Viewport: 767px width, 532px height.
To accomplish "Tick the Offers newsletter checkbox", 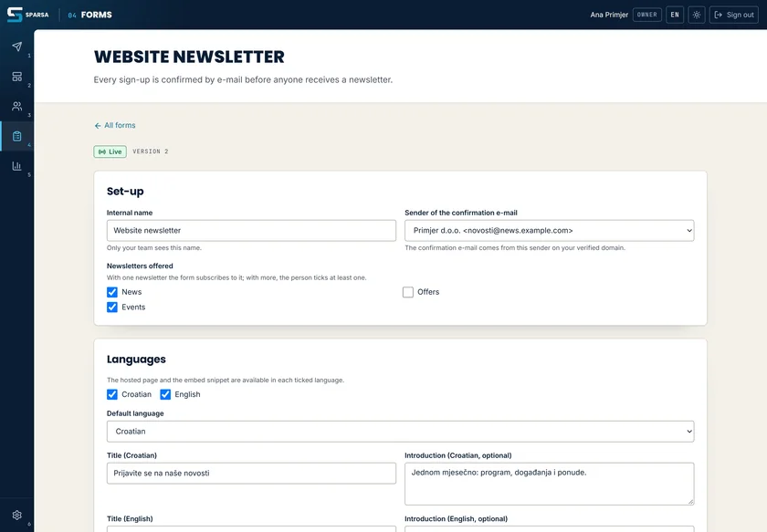I will point(408,292).
